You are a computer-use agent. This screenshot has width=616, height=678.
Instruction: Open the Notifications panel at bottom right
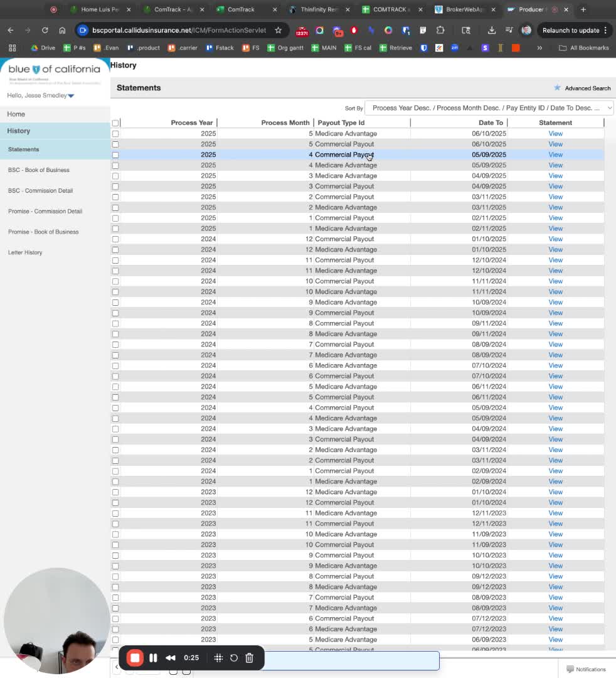[586, 669]
